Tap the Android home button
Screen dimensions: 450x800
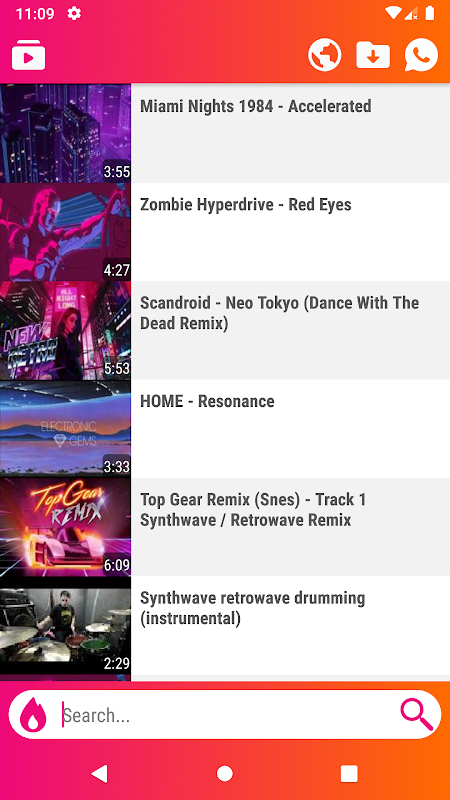point(224,773)
